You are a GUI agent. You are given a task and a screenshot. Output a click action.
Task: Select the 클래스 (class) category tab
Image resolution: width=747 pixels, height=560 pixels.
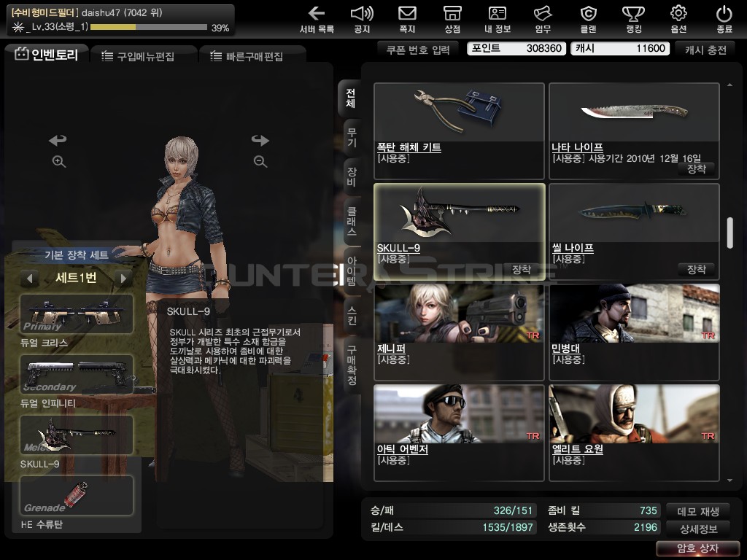click(352, 222)
